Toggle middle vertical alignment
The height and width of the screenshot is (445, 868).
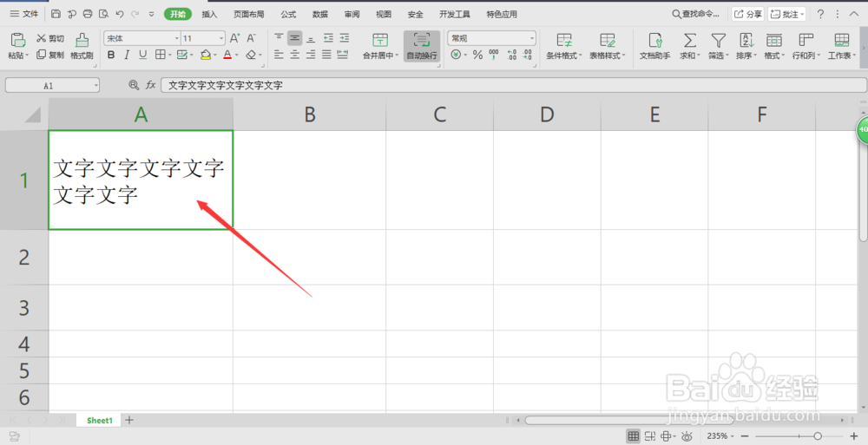(x=295, y=37)
